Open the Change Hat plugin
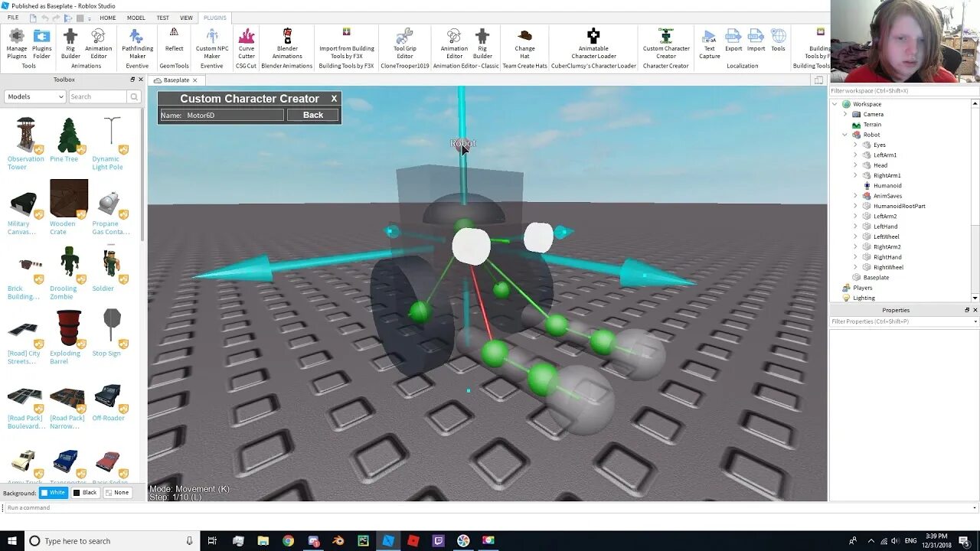Screen dimensions: 980x551 tap(524, 44)
